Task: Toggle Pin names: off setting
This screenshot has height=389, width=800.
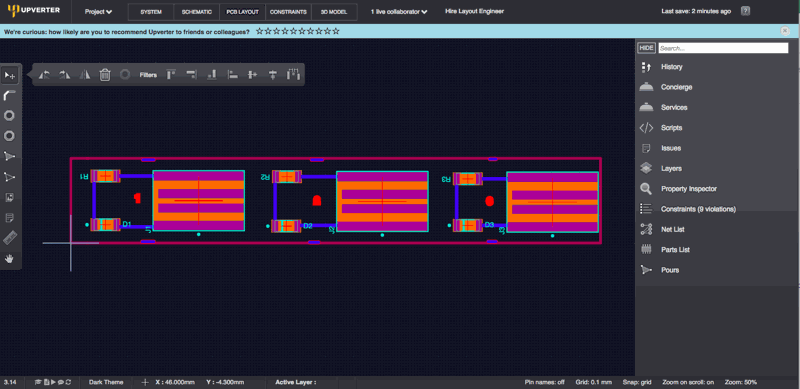Action: click(544, 382)
